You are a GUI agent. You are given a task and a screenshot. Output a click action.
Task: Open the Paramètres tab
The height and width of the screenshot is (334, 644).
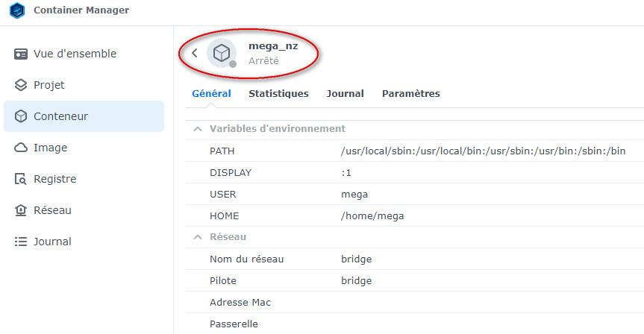coord(410,94)
